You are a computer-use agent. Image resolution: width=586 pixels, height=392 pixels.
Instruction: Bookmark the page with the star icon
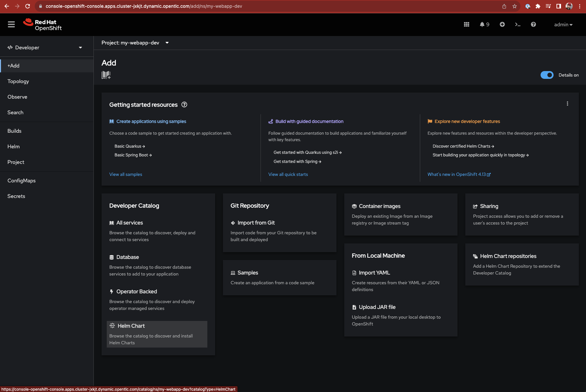pos(514,6)
